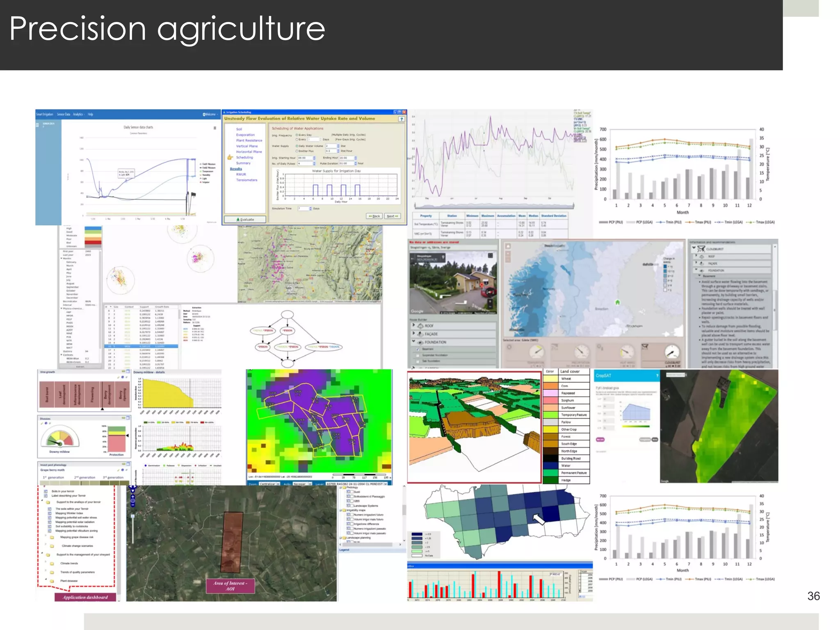Select the Every Day irrigation frequency radio

pos(297,135)
